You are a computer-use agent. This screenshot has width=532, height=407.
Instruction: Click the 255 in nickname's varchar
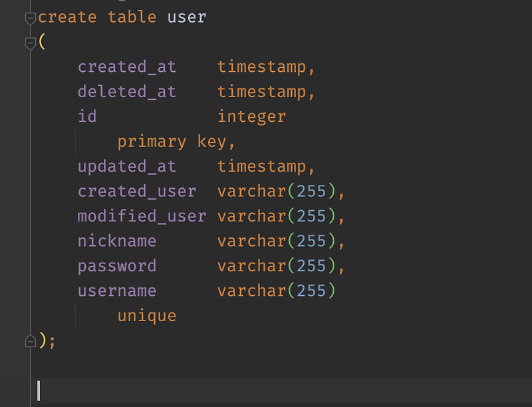311,241
